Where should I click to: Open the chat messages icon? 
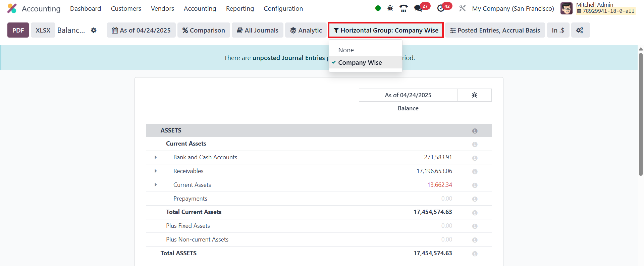click(x=418, y=8)
